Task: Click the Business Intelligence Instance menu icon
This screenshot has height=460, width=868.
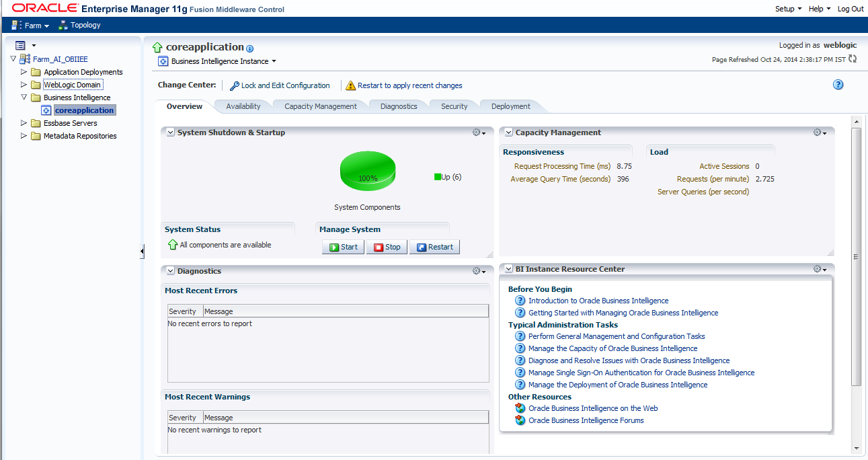Action: tap(163, 61)
